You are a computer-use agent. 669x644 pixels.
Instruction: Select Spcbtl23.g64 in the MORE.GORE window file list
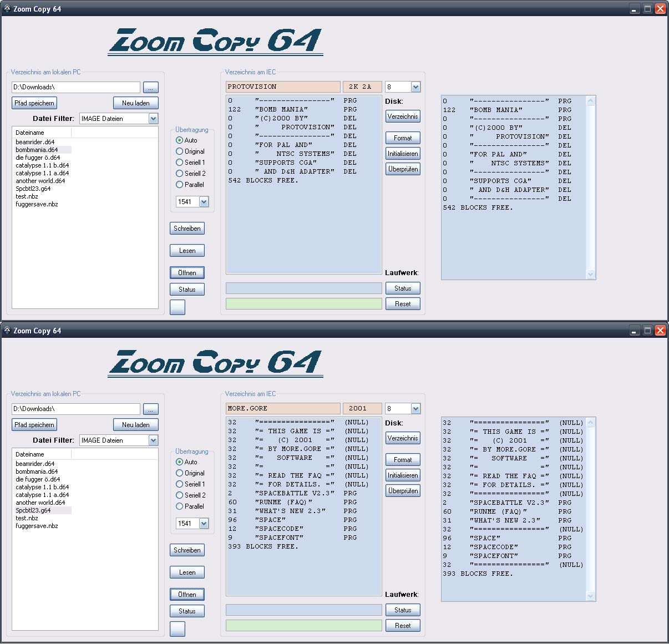point(33,510)
